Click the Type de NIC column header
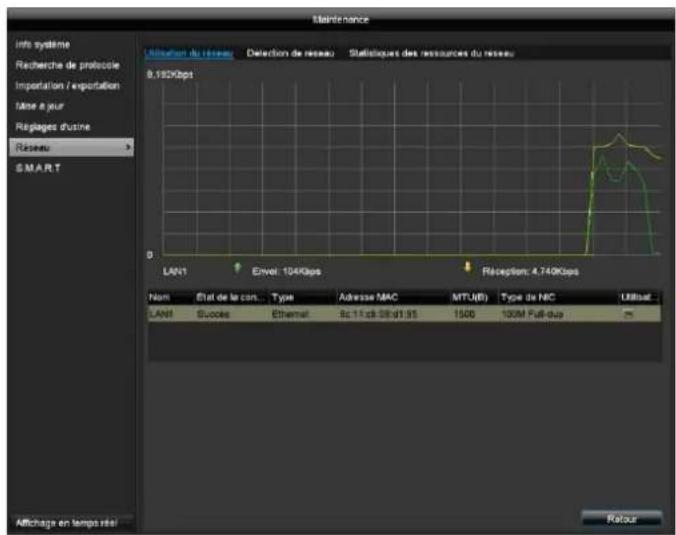 (528, 297)
